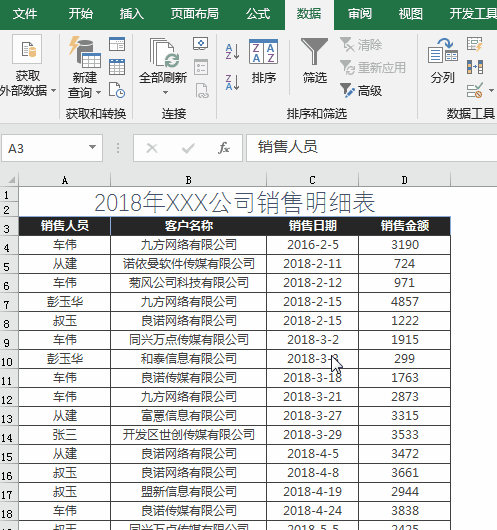Click the connection Properties icon
Viewport: 497px width, 530px height.
click(201, 67)
